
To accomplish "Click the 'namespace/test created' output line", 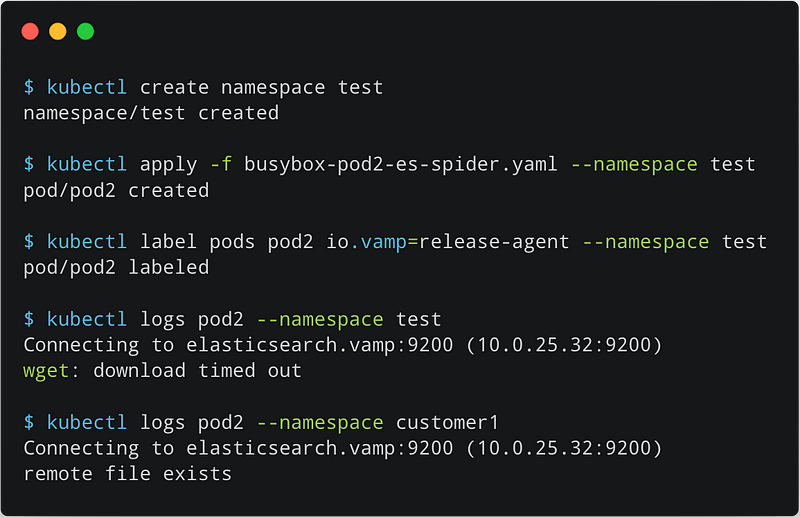I will click(x=151, y=113).
